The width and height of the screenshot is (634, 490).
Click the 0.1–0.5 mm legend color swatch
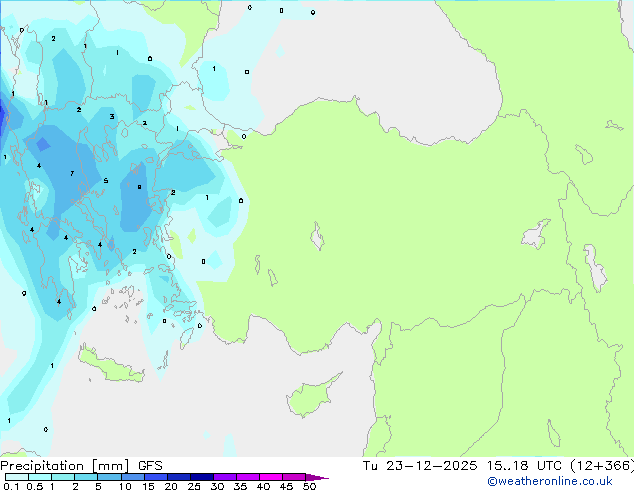pos(17,477)
